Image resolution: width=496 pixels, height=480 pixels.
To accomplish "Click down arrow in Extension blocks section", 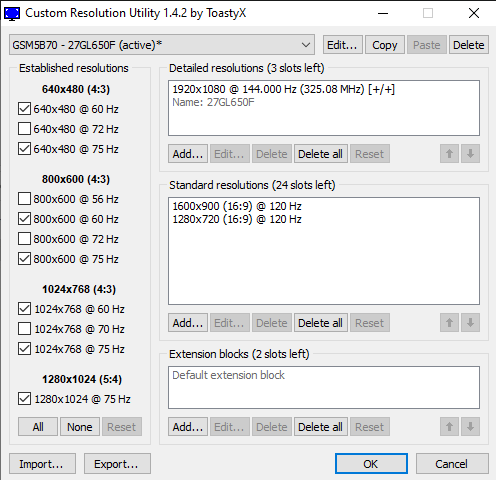I will [x=470, y=427].
